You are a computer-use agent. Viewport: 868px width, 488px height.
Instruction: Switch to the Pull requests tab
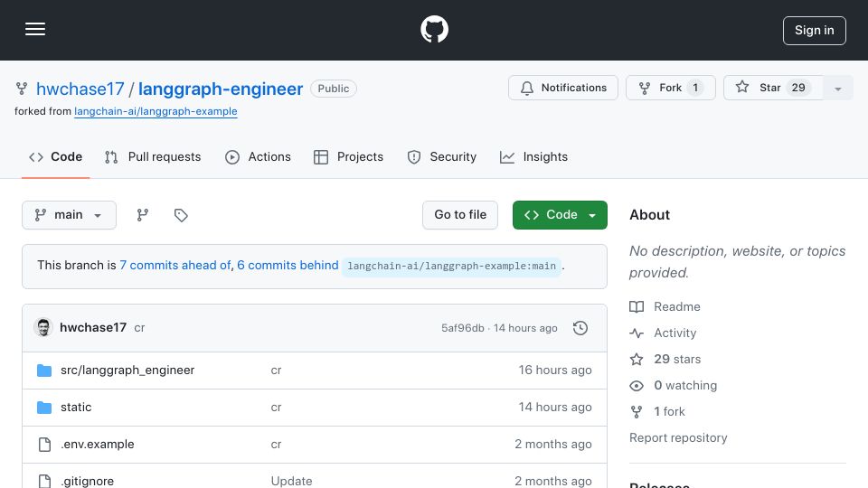(x=153, y=157)
